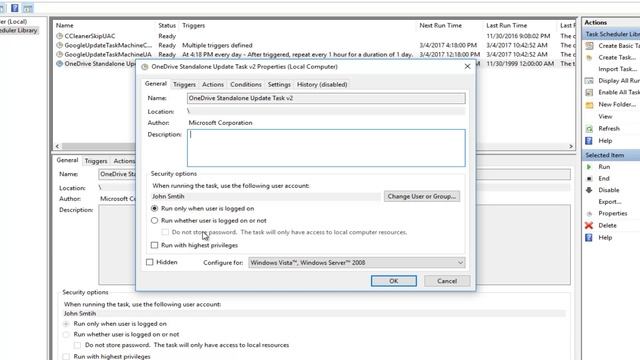
Task: Collapse the Task Scheduler Library actions header
Action: click(x=611, y=34)
